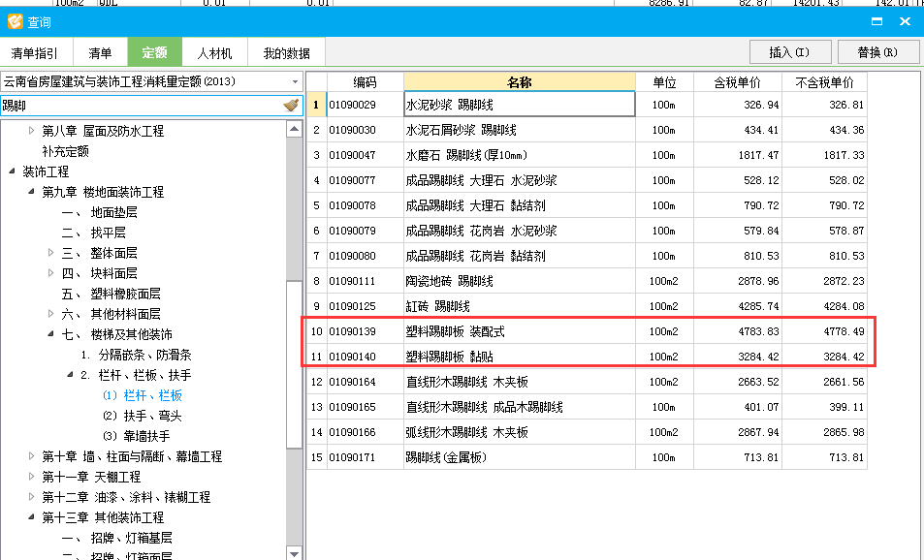Collapse 七、楼梯及其他装饰 node
Image resolution: width=924 pixels, height=560 pixels.
(50, 334)
